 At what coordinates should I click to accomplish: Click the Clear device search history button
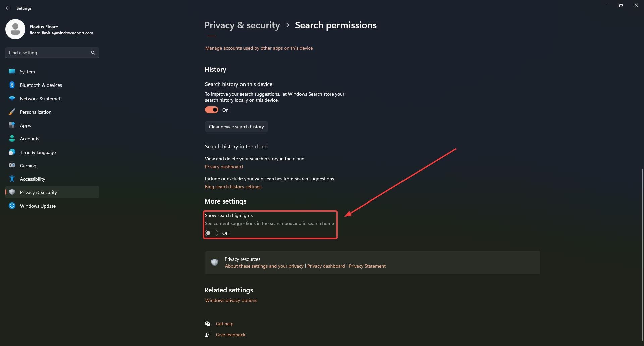point(236,127)
